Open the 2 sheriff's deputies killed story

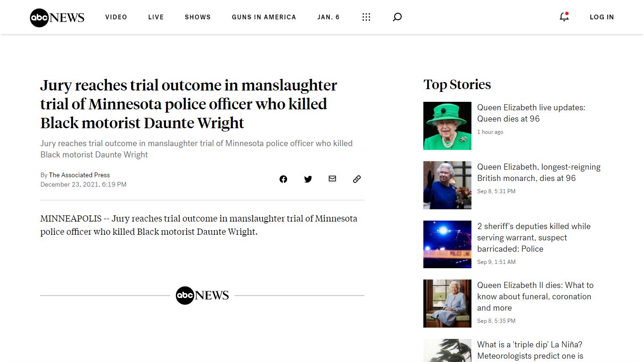coord(534,238)
